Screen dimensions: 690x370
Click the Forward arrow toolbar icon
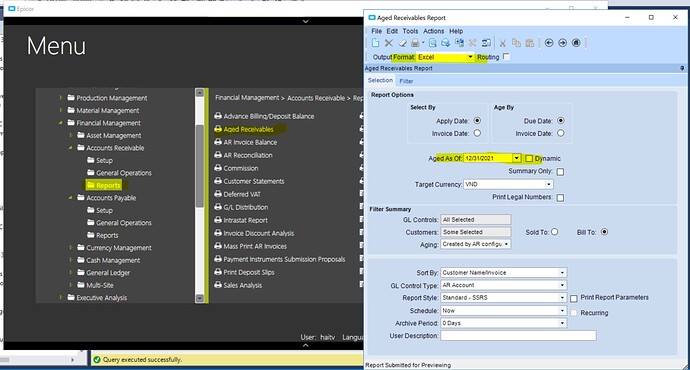(562, 43)
